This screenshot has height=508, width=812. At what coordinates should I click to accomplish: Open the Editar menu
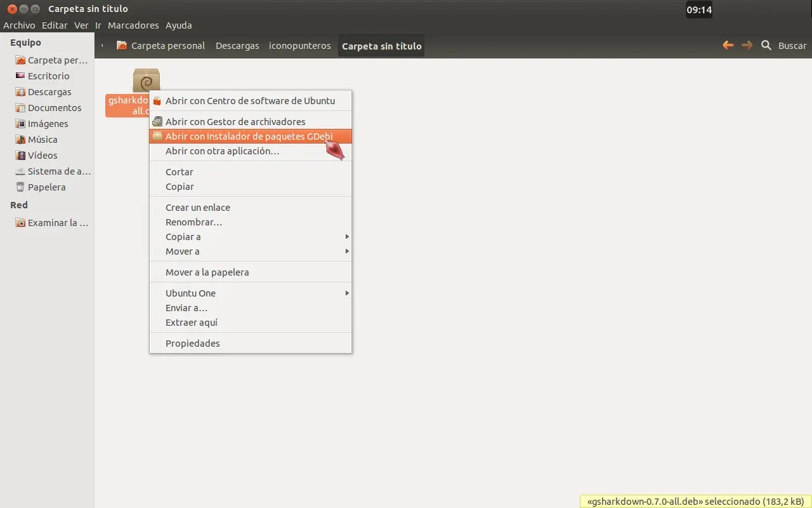coord(55,25)
